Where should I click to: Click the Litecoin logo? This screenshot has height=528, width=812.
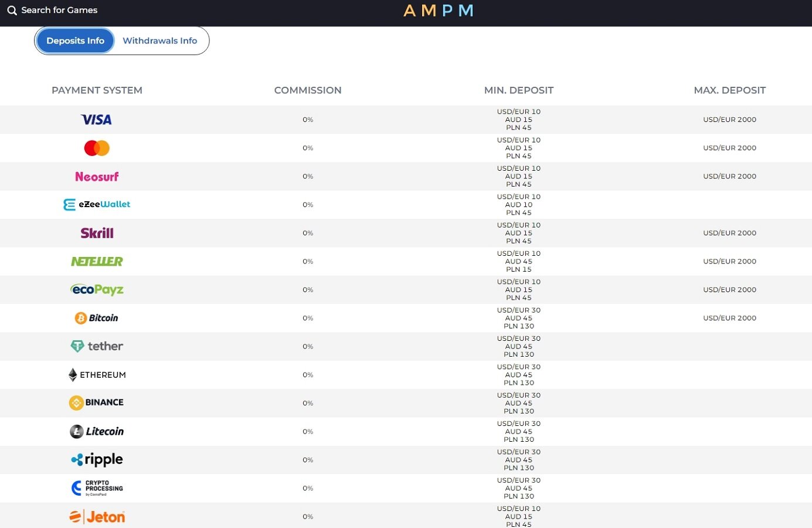click(97, 431)
